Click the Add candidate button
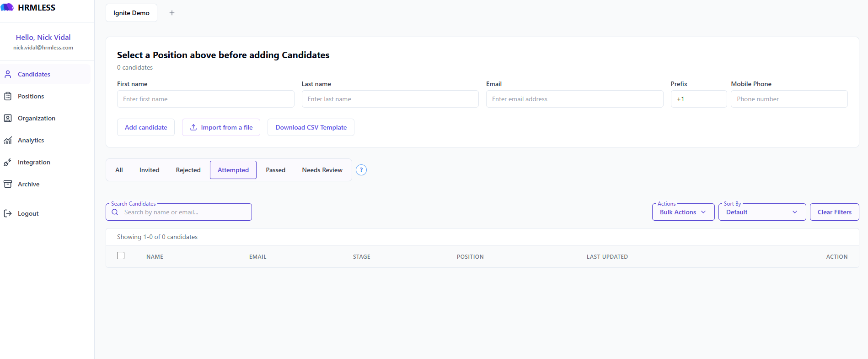This screenshot has height=359, width=868. coord(146,127)
